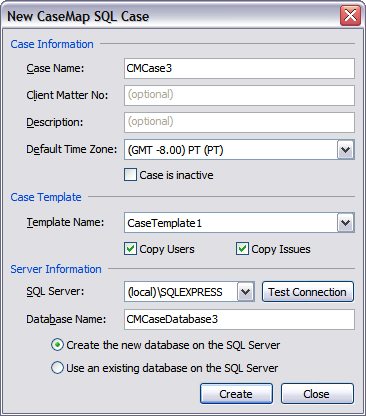
Task: Test the SQL Server connection
Action: pyautogui.click(x=308, y=292)
